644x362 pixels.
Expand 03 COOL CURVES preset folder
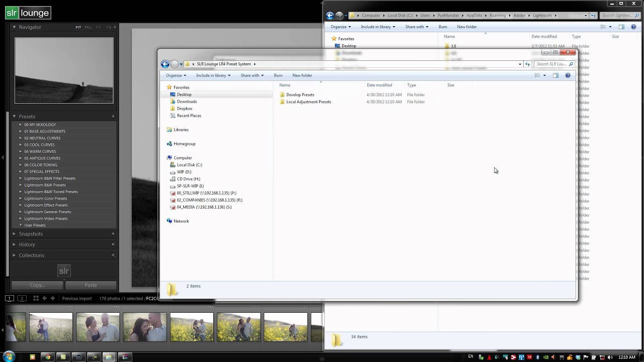tap(21, 145)
